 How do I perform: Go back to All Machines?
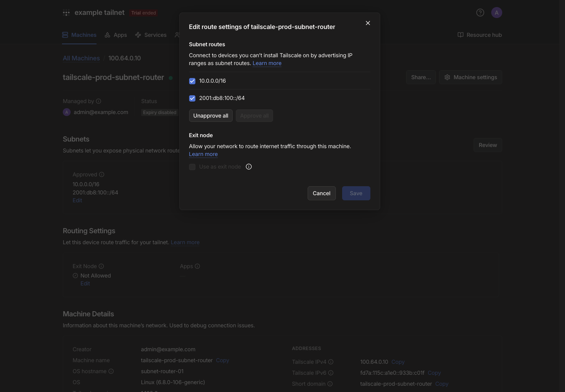pos(81,58)
